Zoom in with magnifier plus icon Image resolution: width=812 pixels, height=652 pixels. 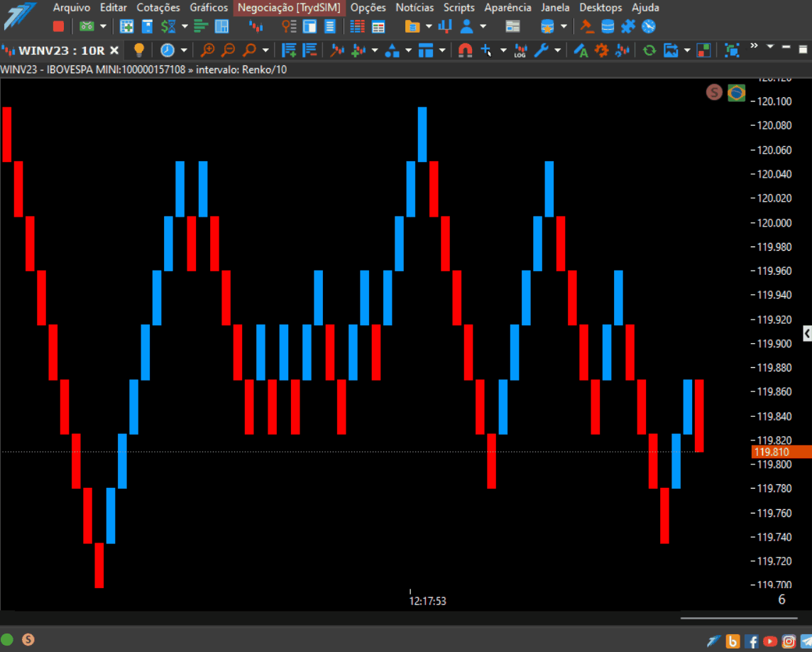208,50
